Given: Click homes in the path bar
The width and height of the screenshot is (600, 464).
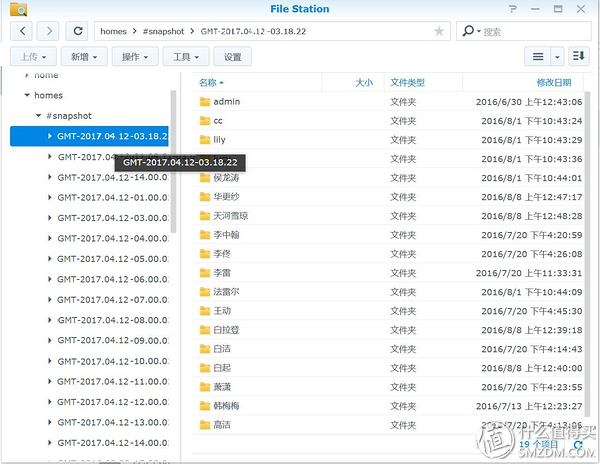Looking at the screenshot, I should (x=113, y=31).
